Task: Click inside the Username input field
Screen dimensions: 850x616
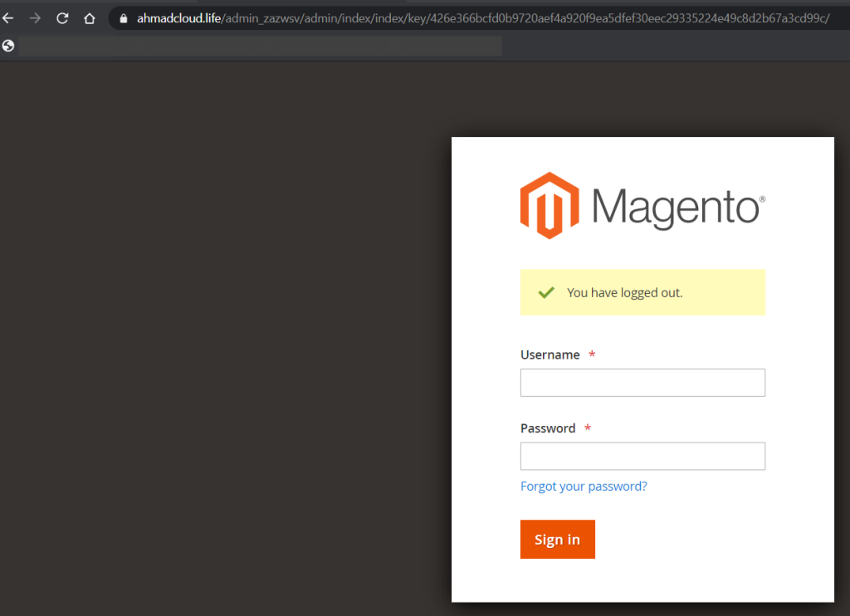Action: pos(642,382)
